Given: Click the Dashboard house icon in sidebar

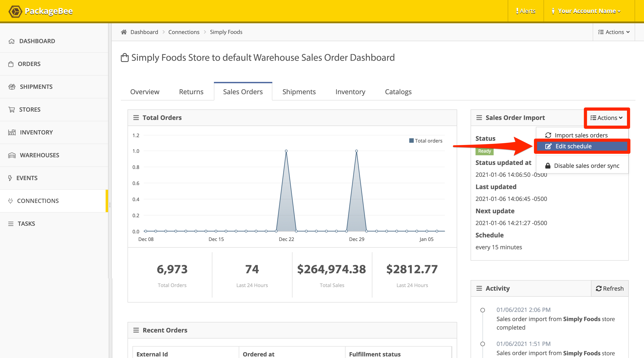Looking at the screenshot, I should pyautogui.click(x=11, y=41).
